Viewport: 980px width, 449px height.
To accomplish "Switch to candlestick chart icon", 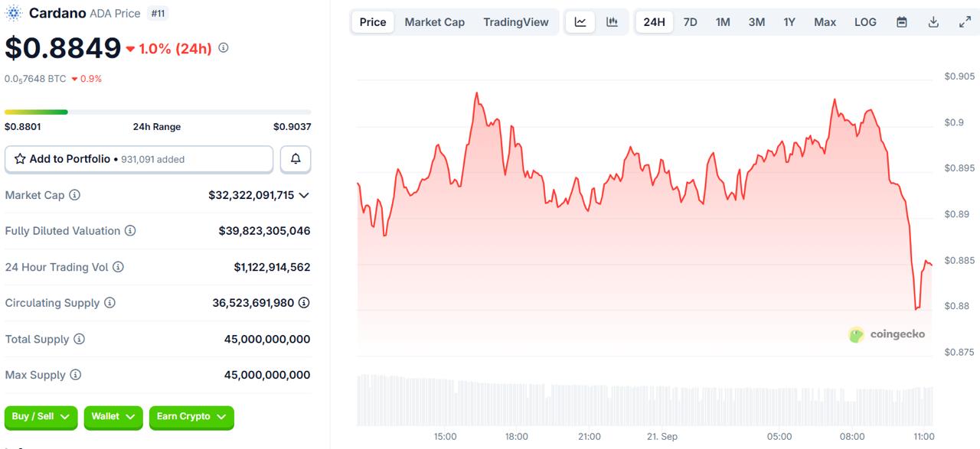I will click(612, 22).
